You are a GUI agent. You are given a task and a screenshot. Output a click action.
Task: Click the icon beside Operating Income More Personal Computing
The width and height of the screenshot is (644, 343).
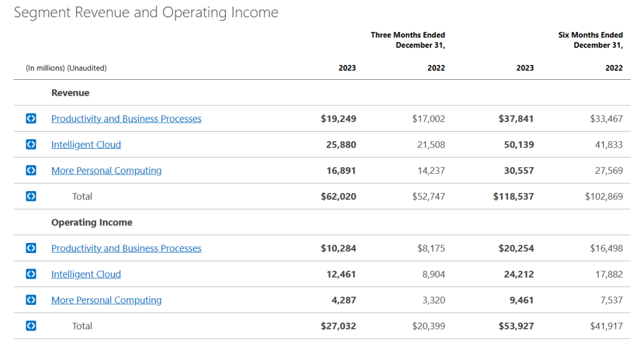click(31, 300)
